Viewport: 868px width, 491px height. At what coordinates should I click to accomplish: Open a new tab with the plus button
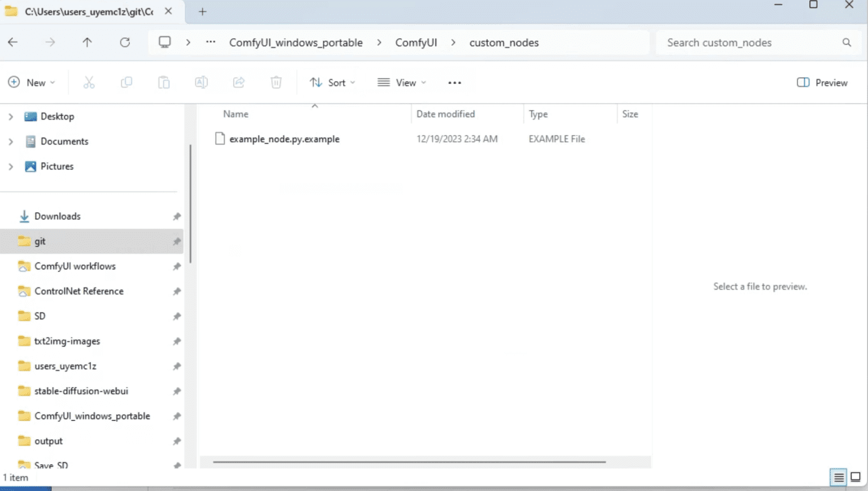point(202,11)
